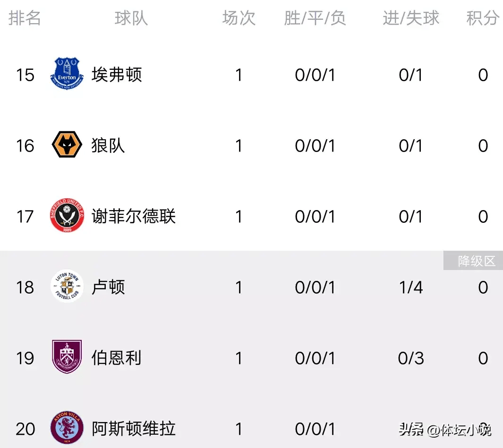Image resolution: width=503 pixels, height=448 pixels.
Task: Click the Sheffield United club crest
Action: pyautogui.click(x=67, y=216)
